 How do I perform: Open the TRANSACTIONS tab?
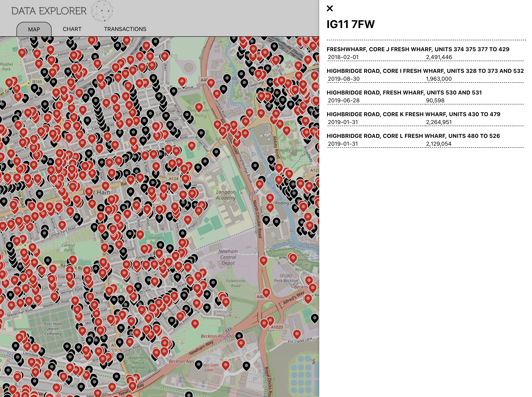click(125, 29)
